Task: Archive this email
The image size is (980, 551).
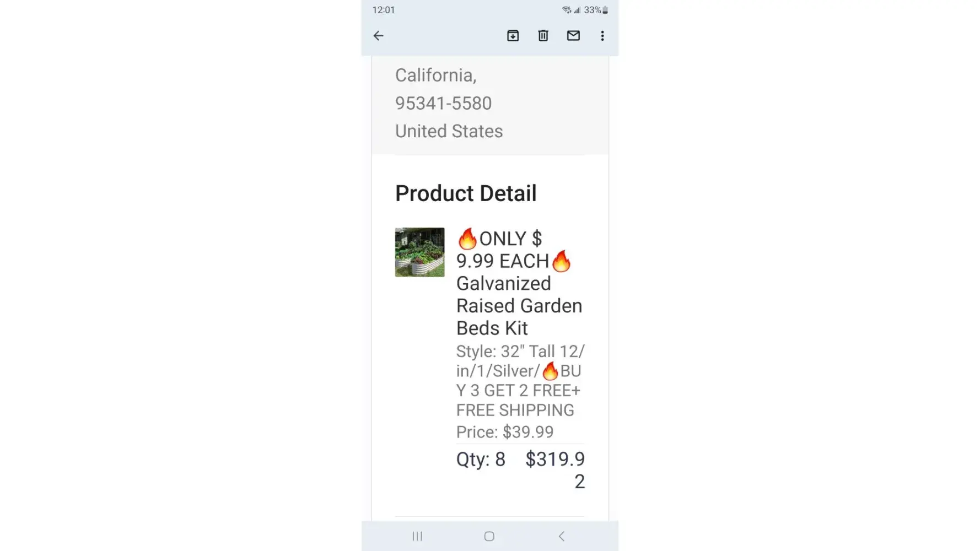Action: coord(513,36)
